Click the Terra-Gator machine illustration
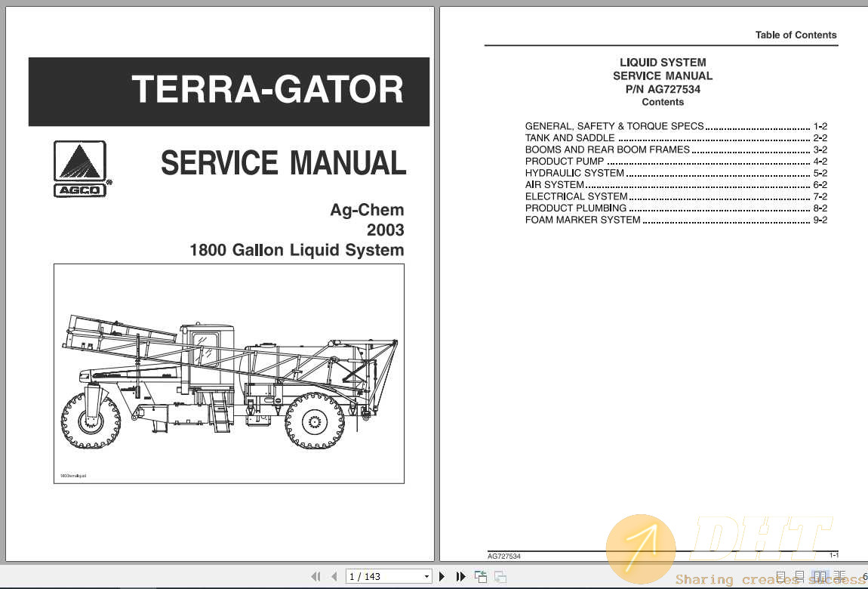The height and width of the screenshot is (589, 868). click(229, 374)
